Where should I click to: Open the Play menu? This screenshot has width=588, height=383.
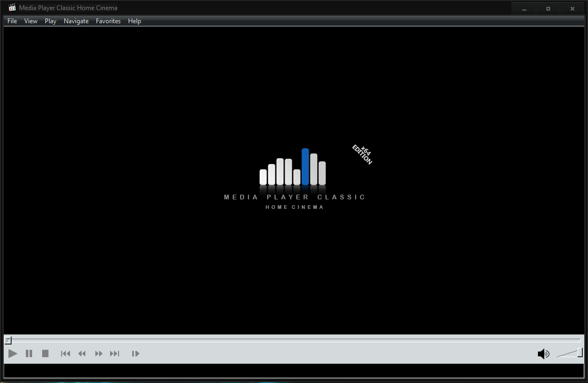(51, 21)
